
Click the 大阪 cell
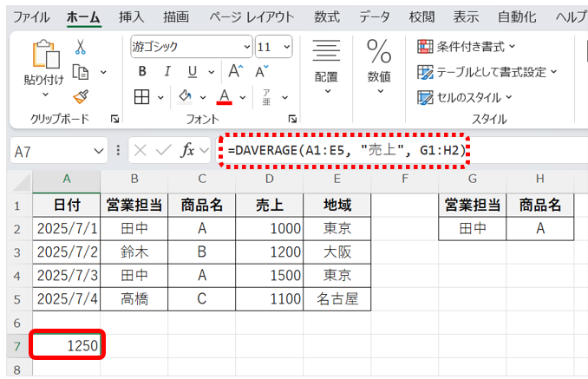point(336,252)
